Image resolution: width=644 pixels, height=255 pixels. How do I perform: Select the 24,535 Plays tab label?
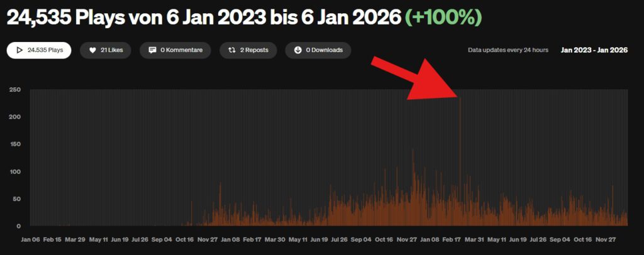pos(45,50)
